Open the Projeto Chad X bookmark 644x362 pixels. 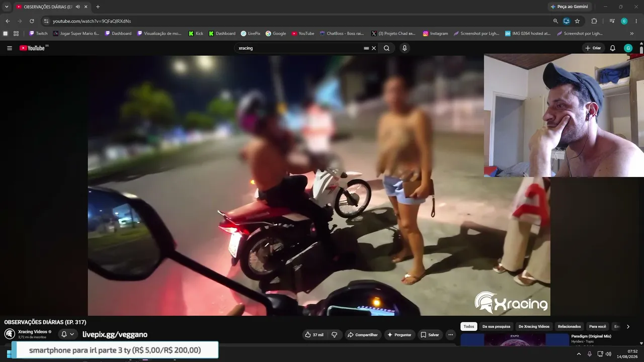[x=393, y=34]
